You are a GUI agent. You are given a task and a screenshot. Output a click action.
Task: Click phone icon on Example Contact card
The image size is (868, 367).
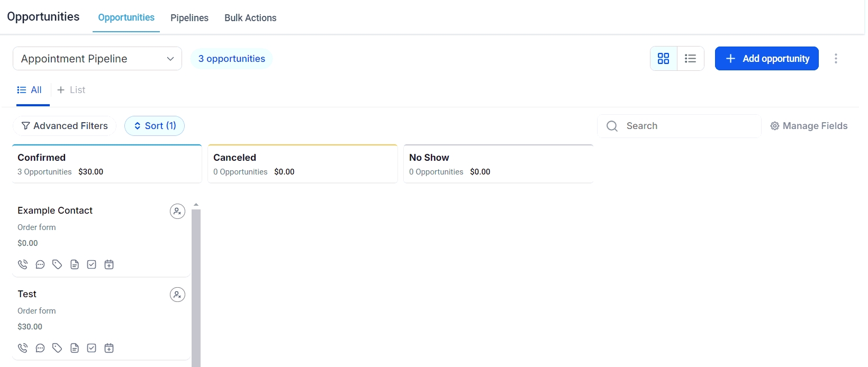(x=23, y=264)
